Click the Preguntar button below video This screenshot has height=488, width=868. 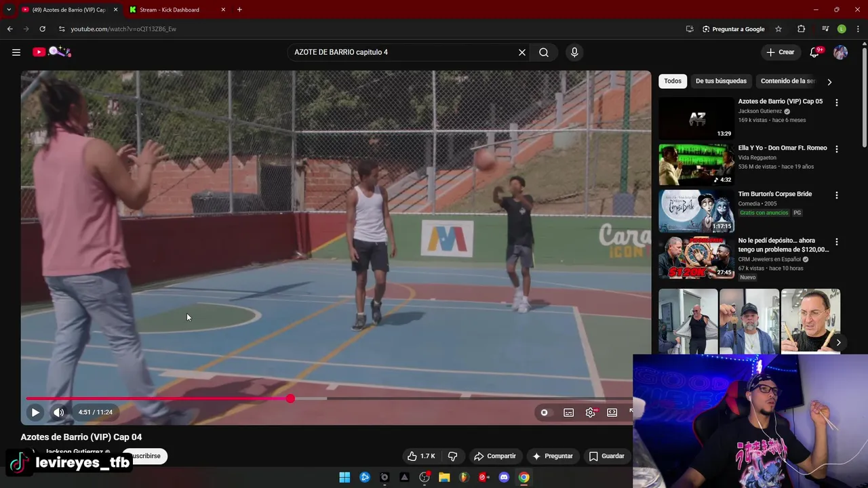[x=553, y=456]
